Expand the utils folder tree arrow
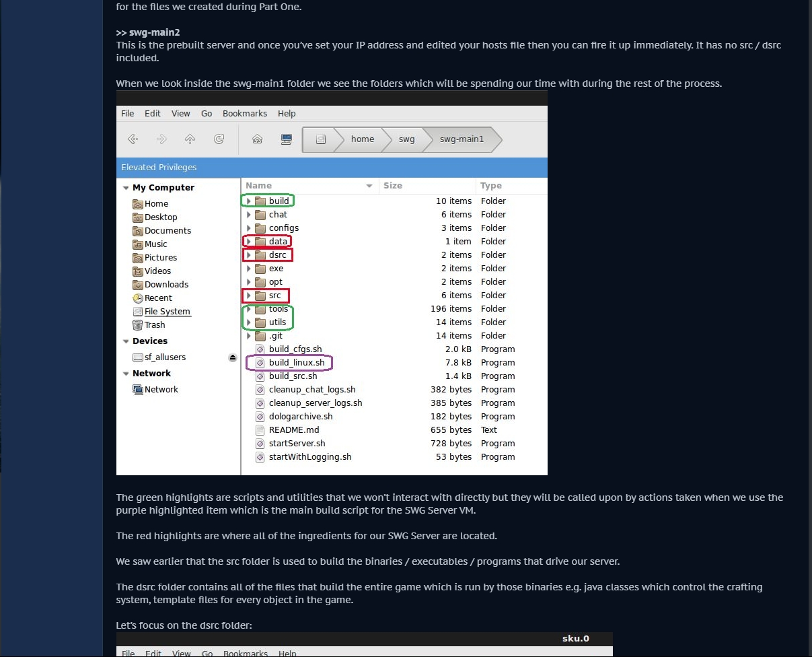 249,322
